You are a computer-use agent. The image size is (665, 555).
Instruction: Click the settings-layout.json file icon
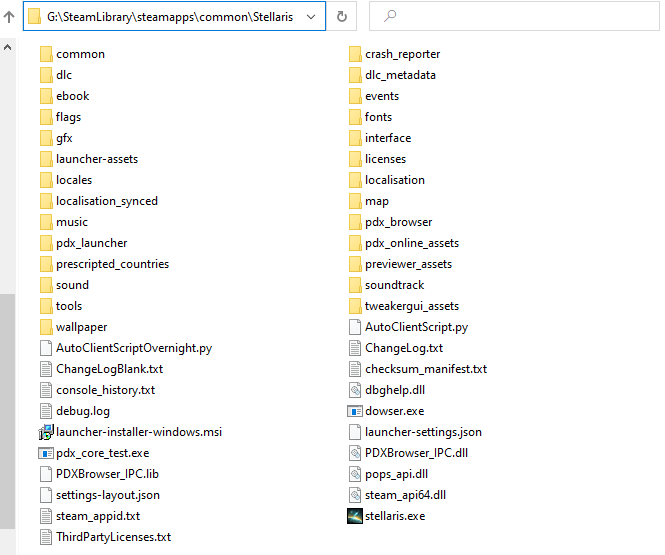[46, 495]
